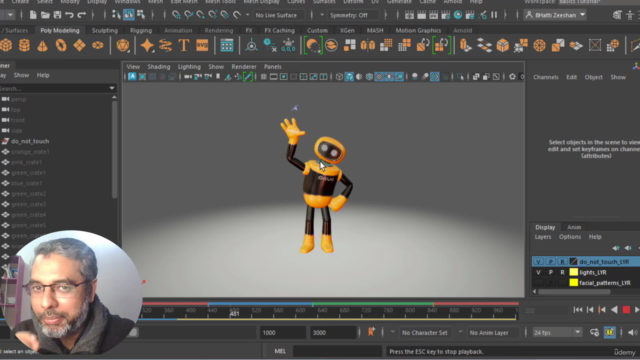Click yellow color swatch of lights_LYR

coord(573,272)
